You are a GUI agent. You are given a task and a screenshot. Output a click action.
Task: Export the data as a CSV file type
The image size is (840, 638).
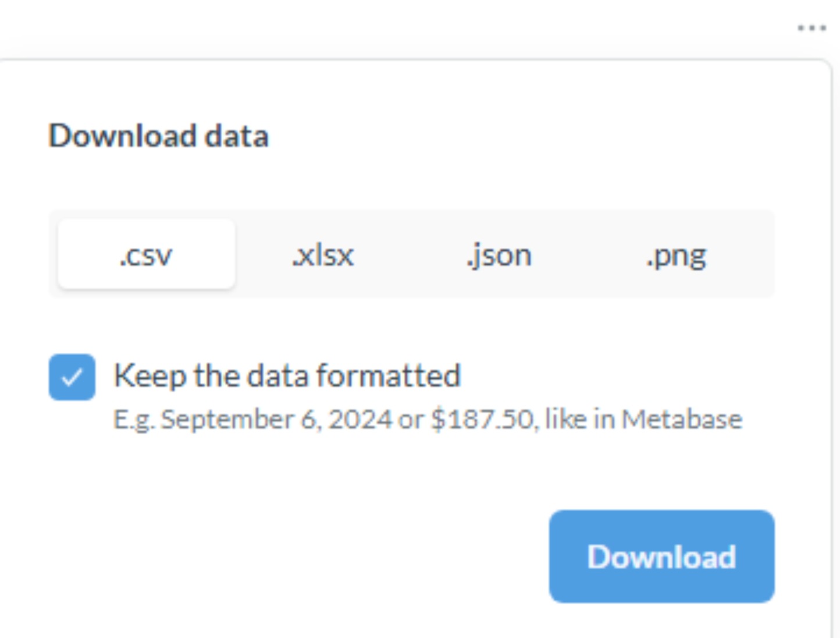pyautogui.click(x=146, y=254)
